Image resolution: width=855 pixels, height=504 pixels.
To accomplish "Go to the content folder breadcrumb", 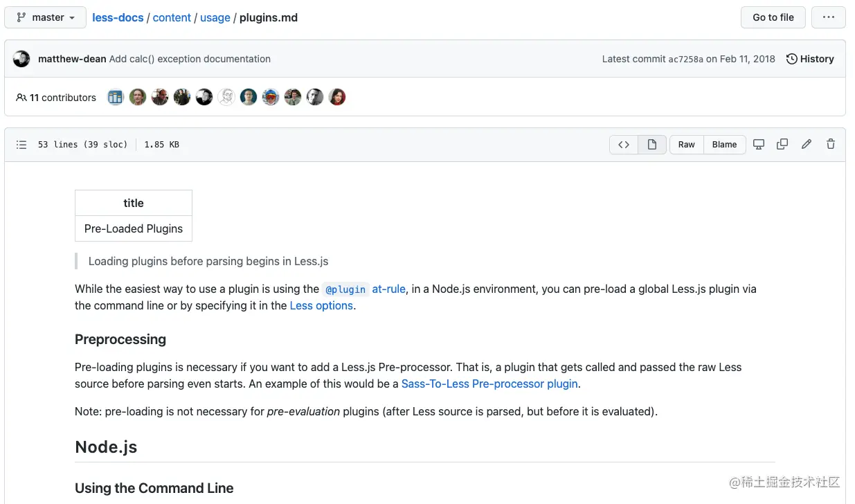I will click(x=172, y=17).
